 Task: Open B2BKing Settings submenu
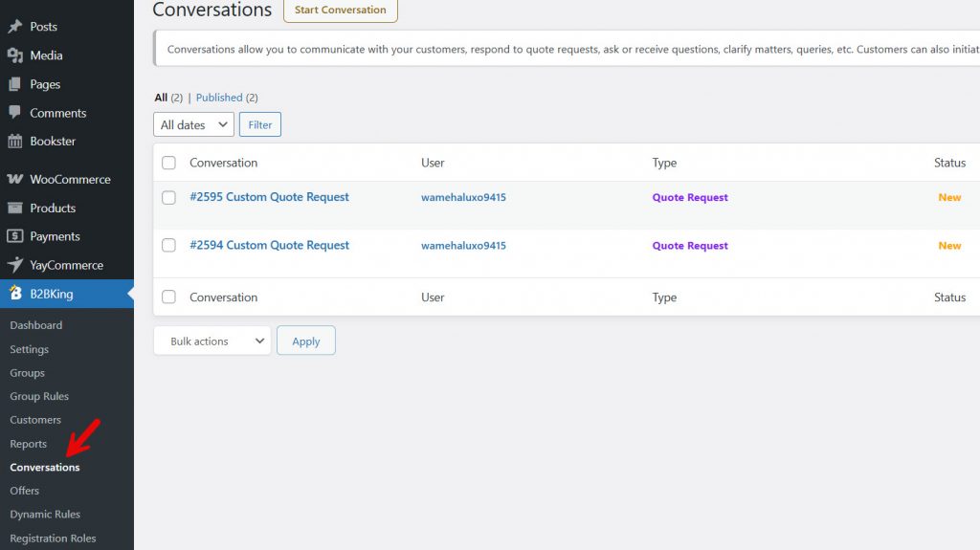click(29, 349)
